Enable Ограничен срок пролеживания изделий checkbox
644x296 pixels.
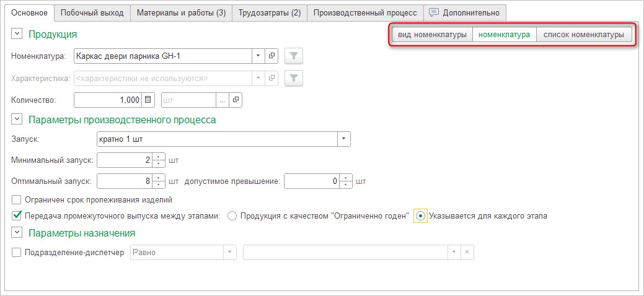pyautogui.click(x=17, y=200)
